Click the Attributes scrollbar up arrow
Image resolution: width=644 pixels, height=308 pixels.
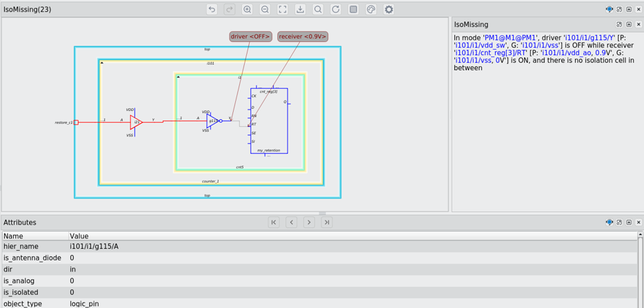click(x=640, y=235)
